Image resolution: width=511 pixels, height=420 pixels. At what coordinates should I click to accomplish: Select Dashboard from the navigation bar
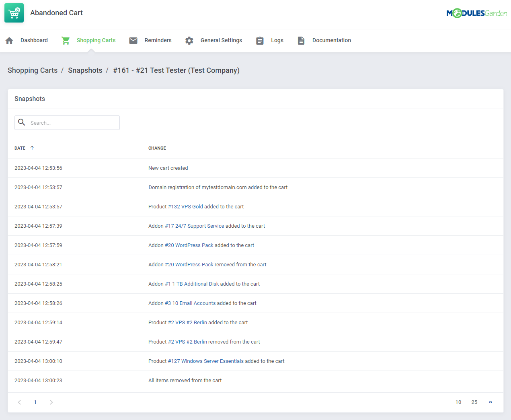pos(34,40)
